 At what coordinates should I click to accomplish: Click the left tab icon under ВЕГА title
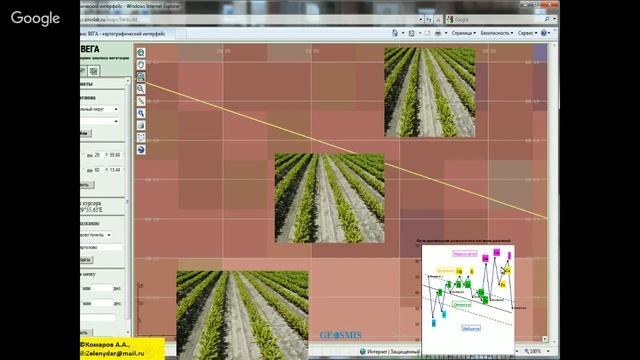click(x=83, y=71)
